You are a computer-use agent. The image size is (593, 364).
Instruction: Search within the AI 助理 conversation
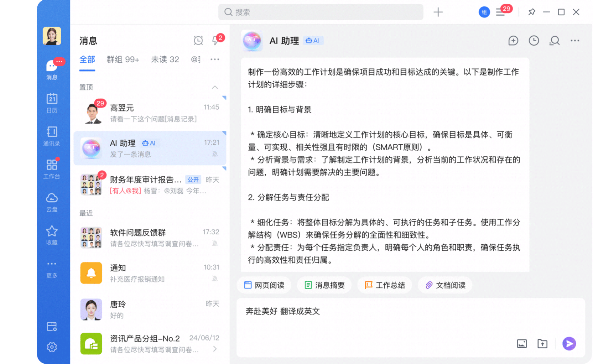(554, 41)
